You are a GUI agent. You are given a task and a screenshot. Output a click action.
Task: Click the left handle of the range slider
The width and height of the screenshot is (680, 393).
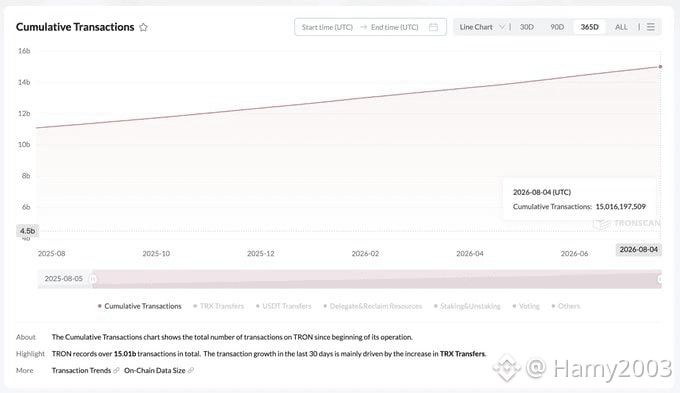(x=93, y=279)
